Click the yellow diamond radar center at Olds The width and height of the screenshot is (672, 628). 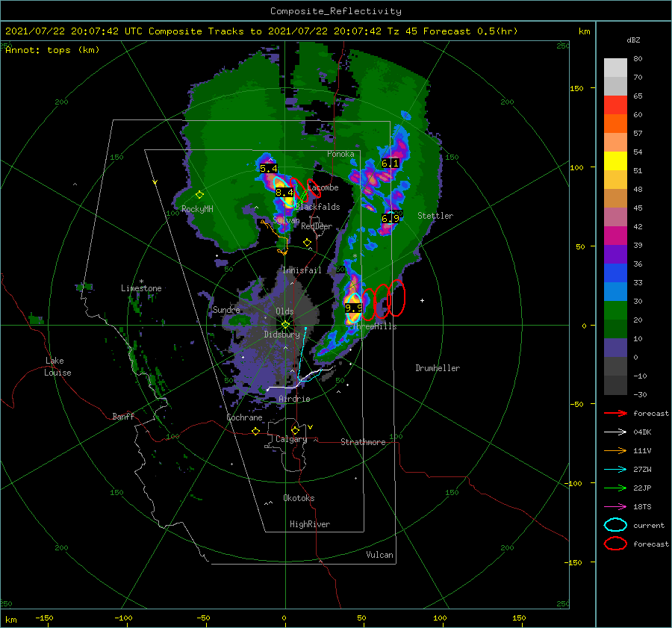(x=285, y=325)
